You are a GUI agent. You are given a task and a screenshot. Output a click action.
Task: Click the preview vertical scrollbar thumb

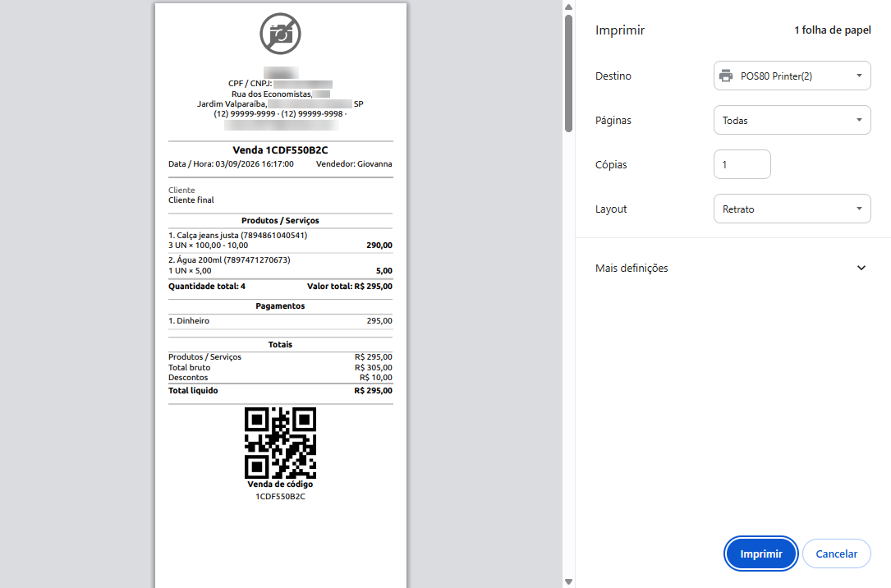(568, 74)
